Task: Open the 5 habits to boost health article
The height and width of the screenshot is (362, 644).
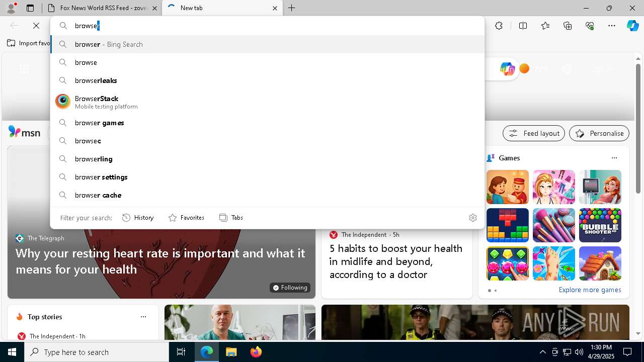Action: [x=396, y=261]
